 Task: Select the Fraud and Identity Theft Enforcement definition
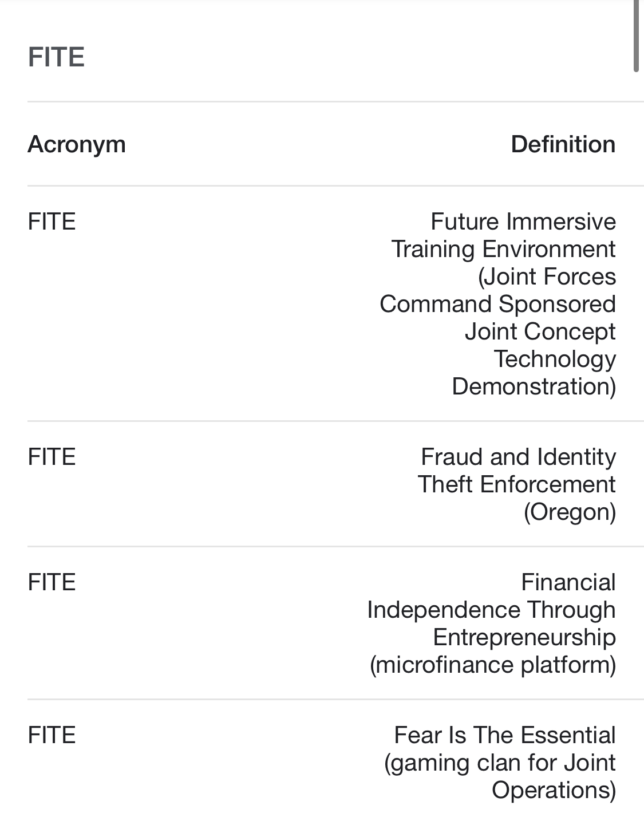[517, 484]
